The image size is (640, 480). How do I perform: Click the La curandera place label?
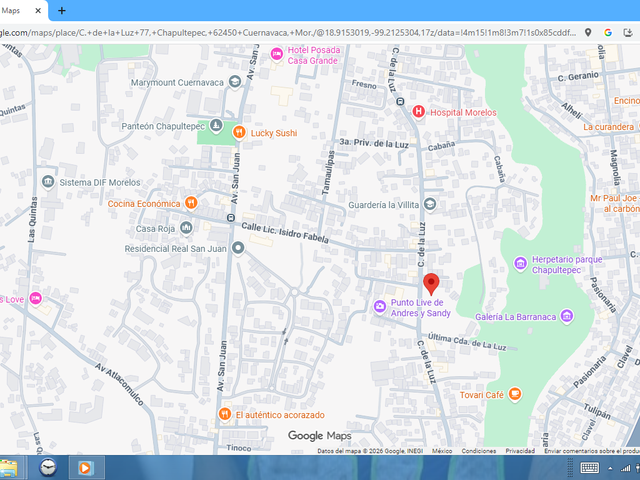point(608,127)
